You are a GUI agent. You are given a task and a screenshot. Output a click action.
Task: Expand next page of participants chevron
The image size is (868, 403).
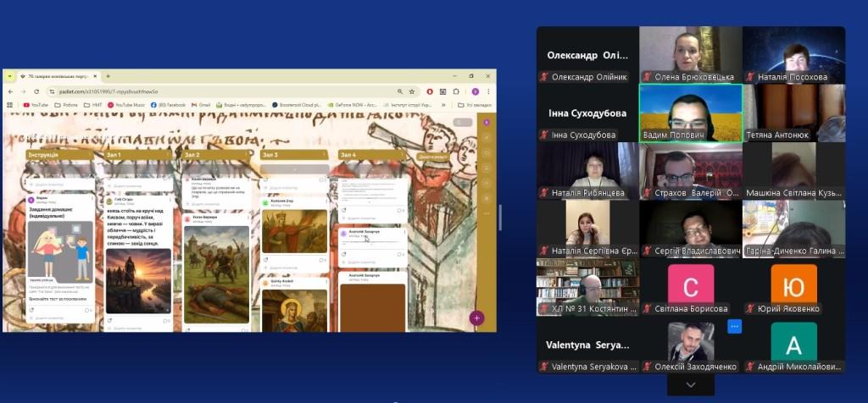690,384
